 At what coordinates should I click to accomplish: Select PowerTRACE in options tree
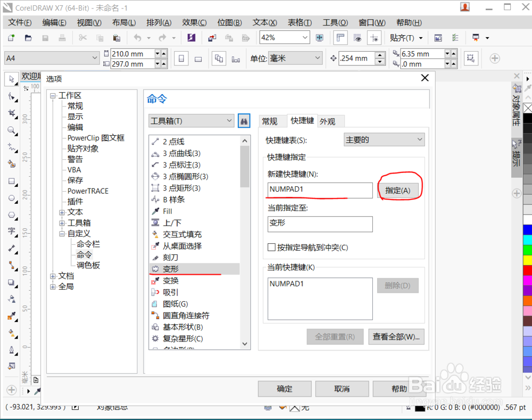click(88, 191)
